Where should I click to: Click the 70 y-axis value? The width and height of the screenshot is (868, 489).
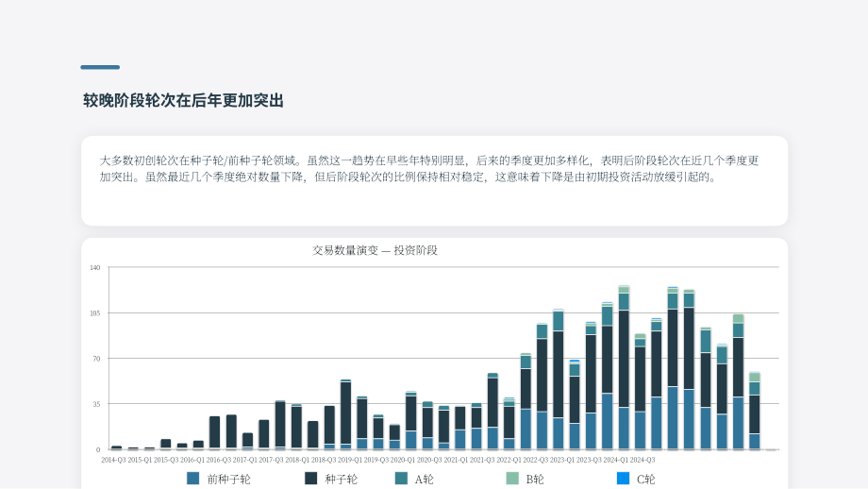point(97,359)
